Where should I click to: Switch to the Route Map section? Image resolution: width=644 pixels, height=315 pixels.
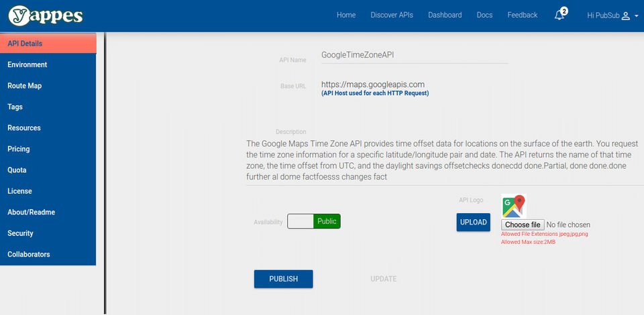point(25,86)
